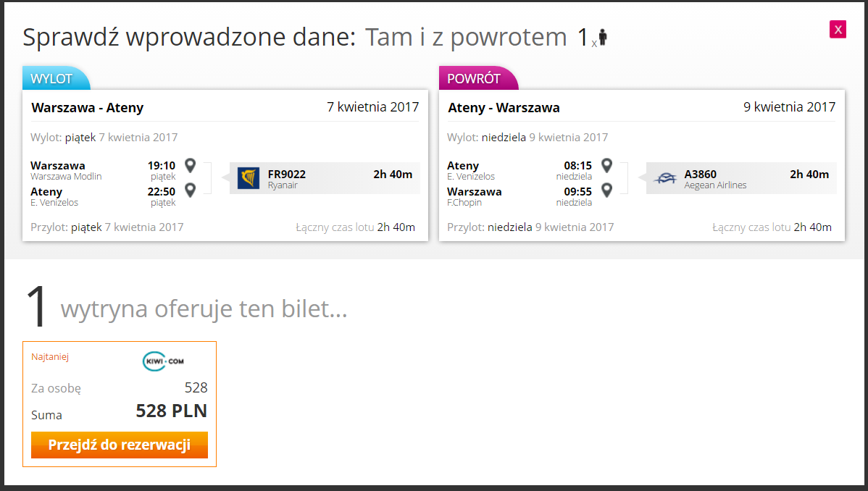Click 2h 40m duration beside A3860

click(x=809, y=175)
